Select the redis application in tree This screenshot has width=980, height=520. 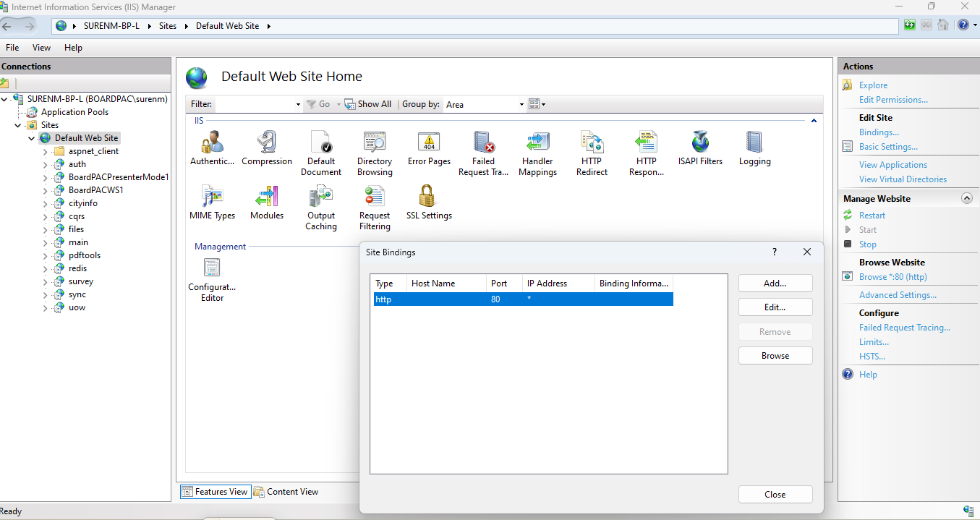point(77,268)
